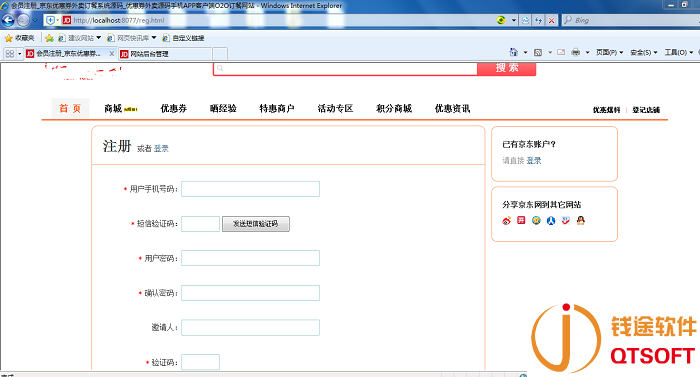Open the 工具(O) command bar menu
Viewport: 700px width, 377px height.
678,52
